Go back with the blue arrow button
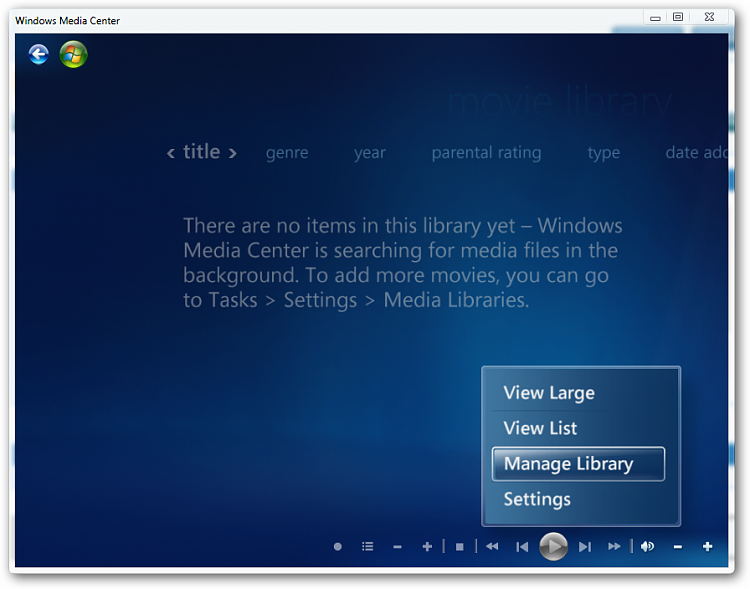Image resolution: width=750 pixels, height=589 pixels. 38,54
